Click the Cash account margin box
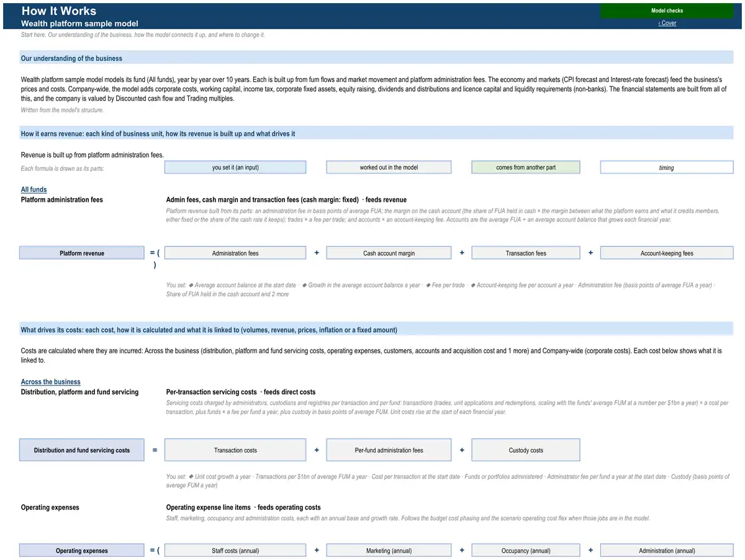The width and height of the screenshot is (745, 560). point(389,253)
